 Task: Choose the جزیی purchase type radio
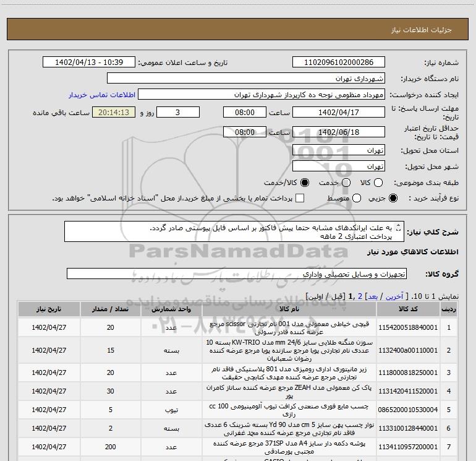(393, 198)
